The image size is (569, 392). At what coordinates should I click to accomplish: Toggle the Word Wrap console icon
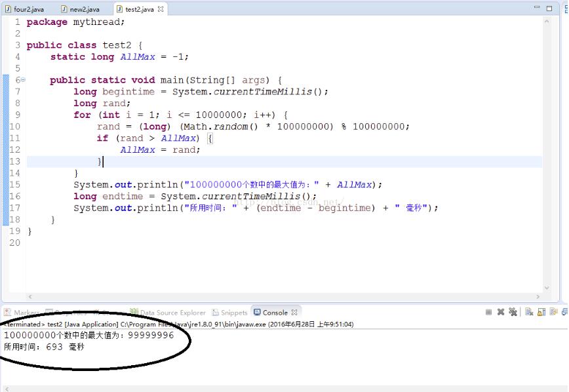tap(553, 312)
